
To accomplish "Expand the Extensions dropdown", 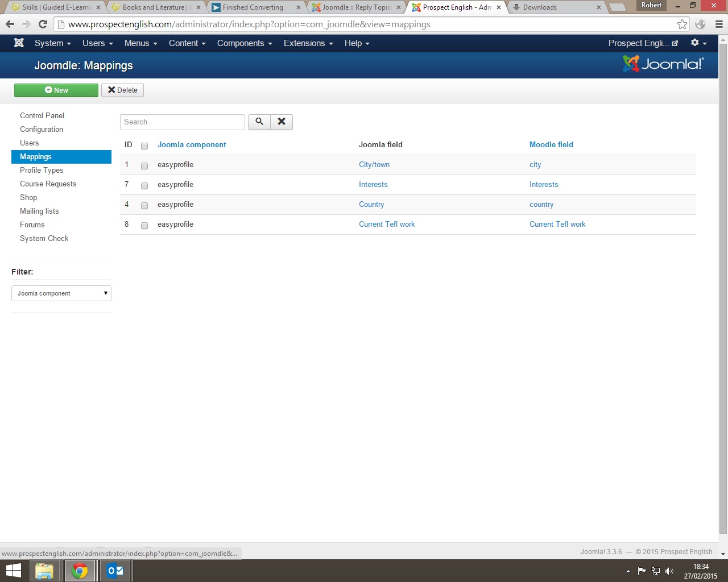I will 308,43.
